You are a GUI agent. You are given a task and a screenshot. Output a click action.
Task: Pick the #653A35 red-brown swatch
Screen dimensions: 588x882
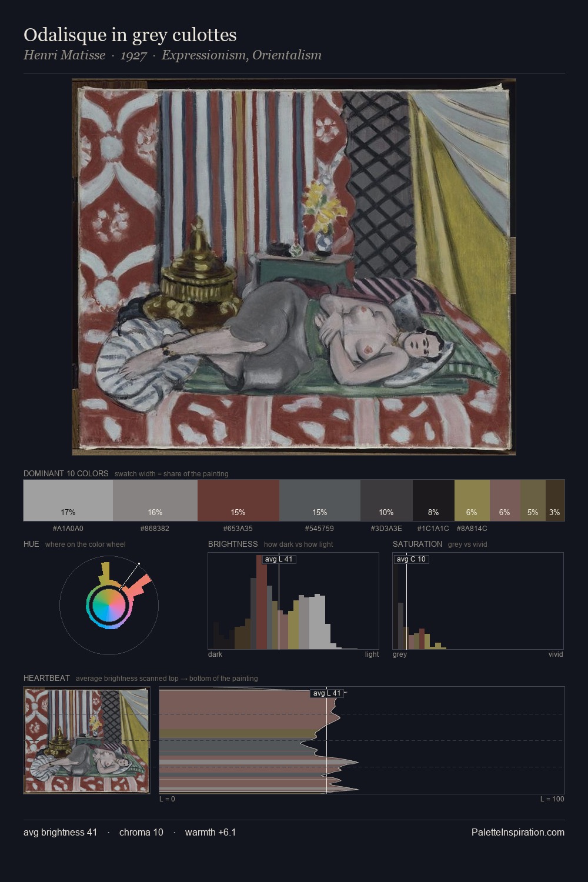[238, 500]
